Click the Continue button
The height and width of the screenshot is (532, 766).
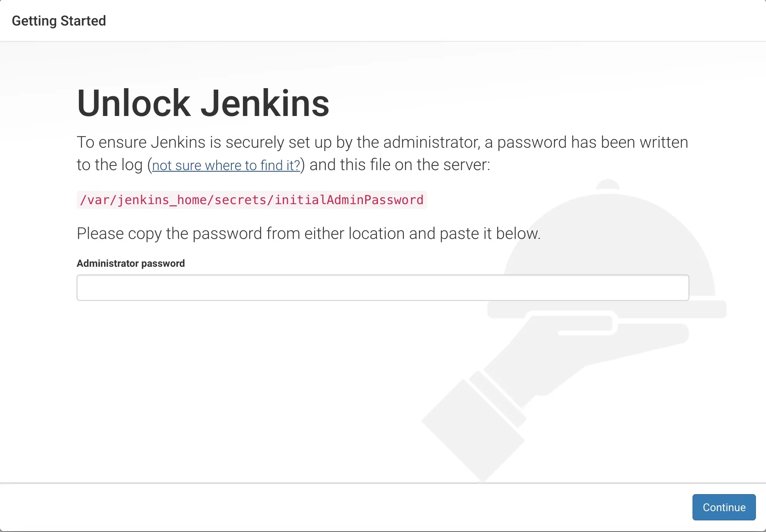pyautogui.click(x=724, y=507)
